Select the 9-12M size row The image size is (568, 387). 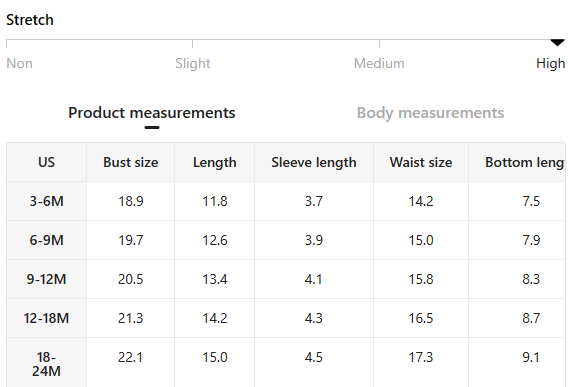click(286, 279)
